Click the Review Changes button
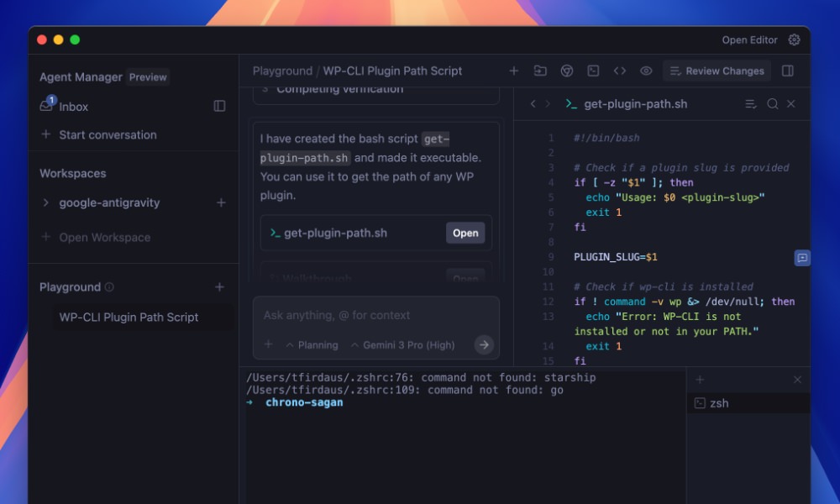Screen dimensions: 840x504 (x=727, y=71)
